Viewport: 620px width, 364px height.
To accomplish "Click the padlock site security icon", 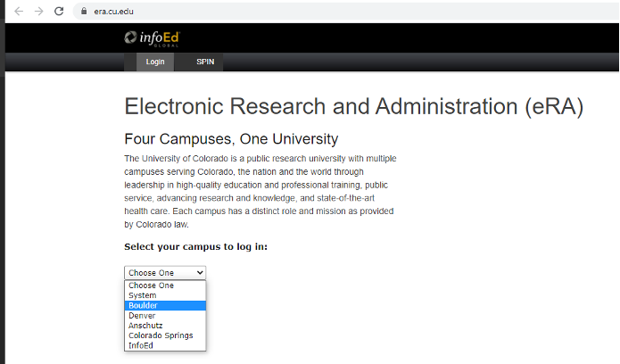I will tap(84, 11).
